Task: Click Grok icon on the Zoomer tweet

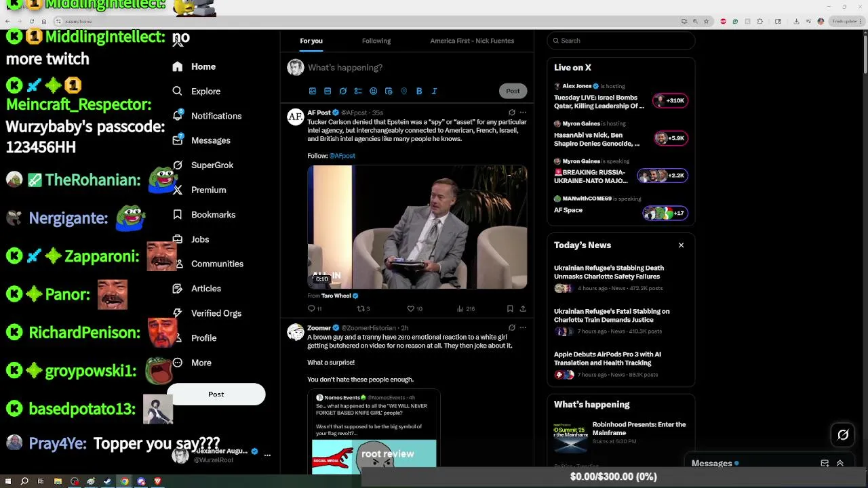Action: coord(512,327)
